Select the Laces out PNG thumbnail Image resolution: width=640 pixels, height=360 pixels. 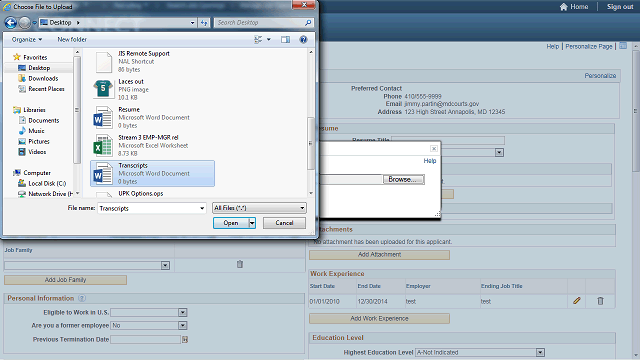[x=103, y=89]
